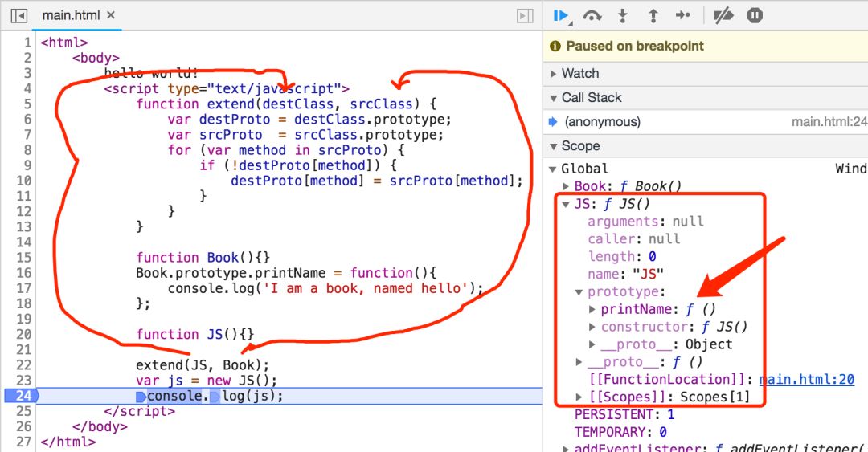
Task: Click 'var js = new JS();' code line
Action: click(x=206, y=381)
